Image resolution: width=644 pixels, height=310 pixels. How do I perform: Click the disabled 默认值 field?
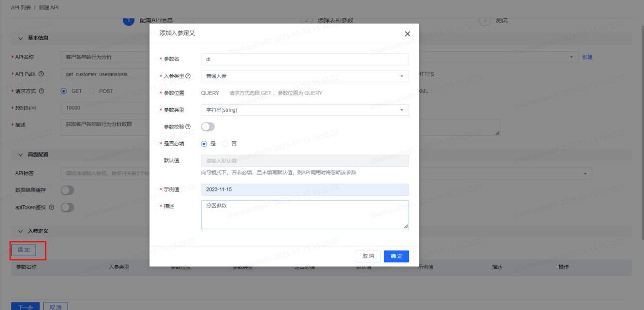(x=305, y=161)
